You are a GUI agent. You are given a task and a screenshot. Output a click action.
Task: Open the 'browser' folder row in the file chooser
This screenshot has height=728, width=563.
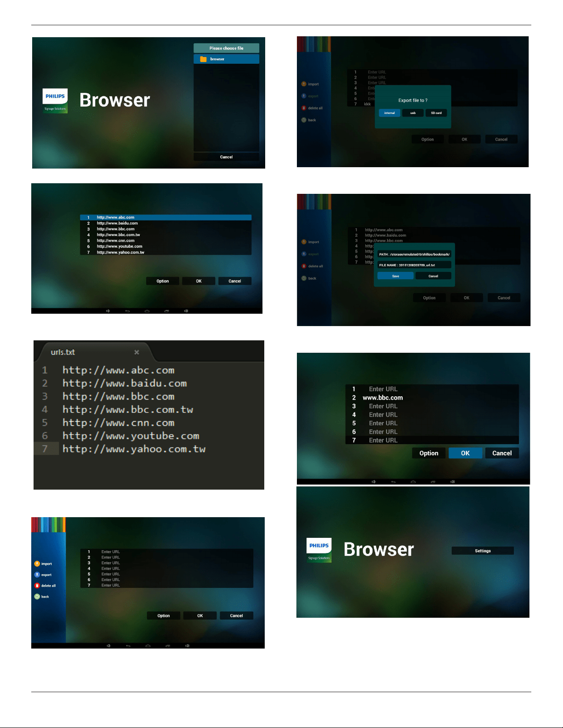[227, 59]
